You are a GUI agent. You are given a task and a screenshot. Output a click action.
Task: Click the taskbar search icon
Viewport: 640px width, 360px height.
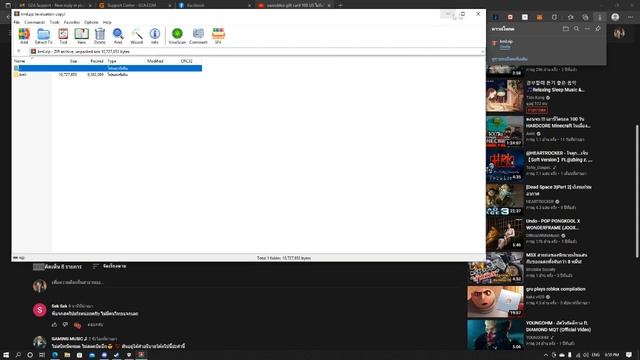18,355
